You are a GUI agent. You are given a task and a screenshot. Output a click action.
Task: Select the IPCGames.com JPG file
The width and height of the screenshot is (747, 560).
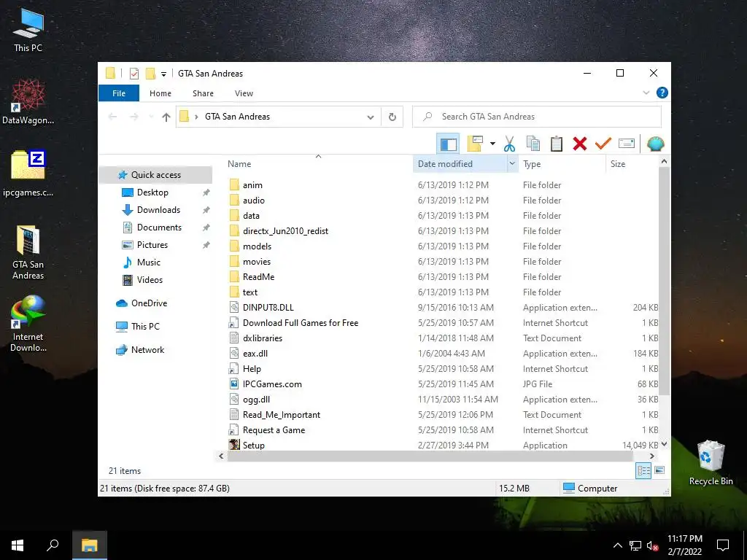click(272, 384)
